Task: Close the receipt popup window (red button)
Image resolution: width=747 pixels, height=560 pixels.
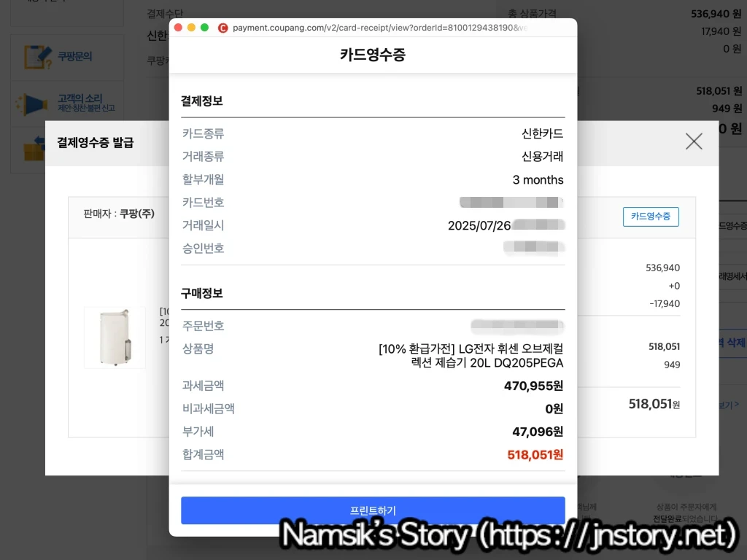Action: 178,28
